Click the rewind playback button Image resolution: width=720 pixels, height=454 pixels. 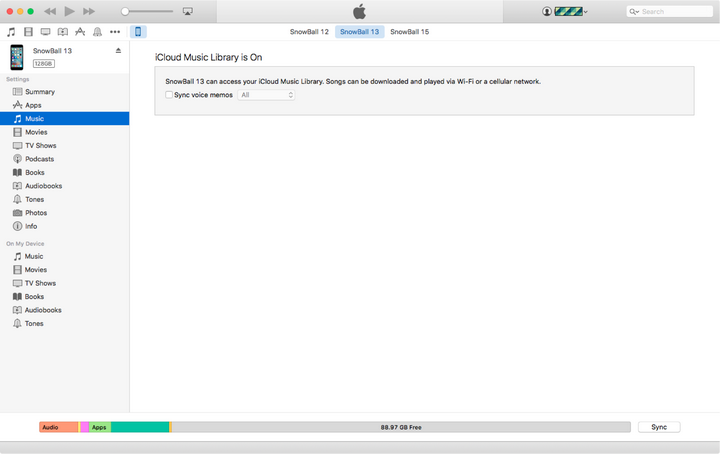[50, 11]
